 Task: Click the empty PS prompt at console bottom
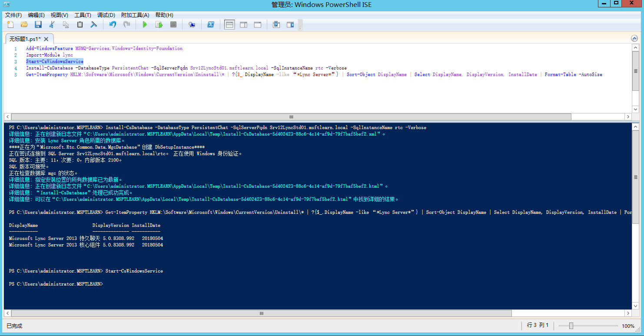point(56,284)
